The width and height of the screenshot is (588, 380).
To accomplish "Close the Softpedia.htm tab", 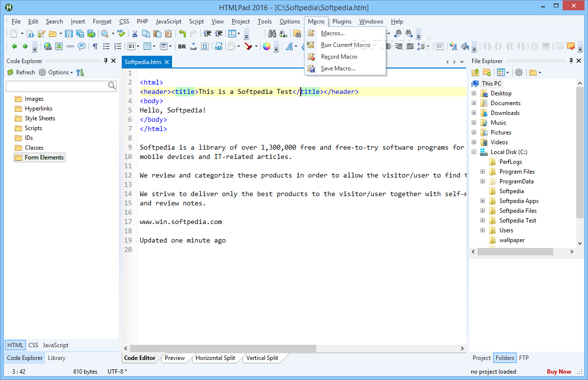I will point(166,62).
